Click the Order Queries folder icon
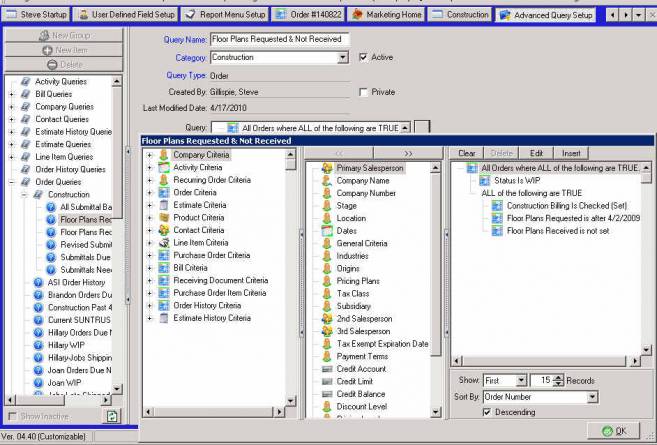Screen dimensions: 657x445 point(26,182)
